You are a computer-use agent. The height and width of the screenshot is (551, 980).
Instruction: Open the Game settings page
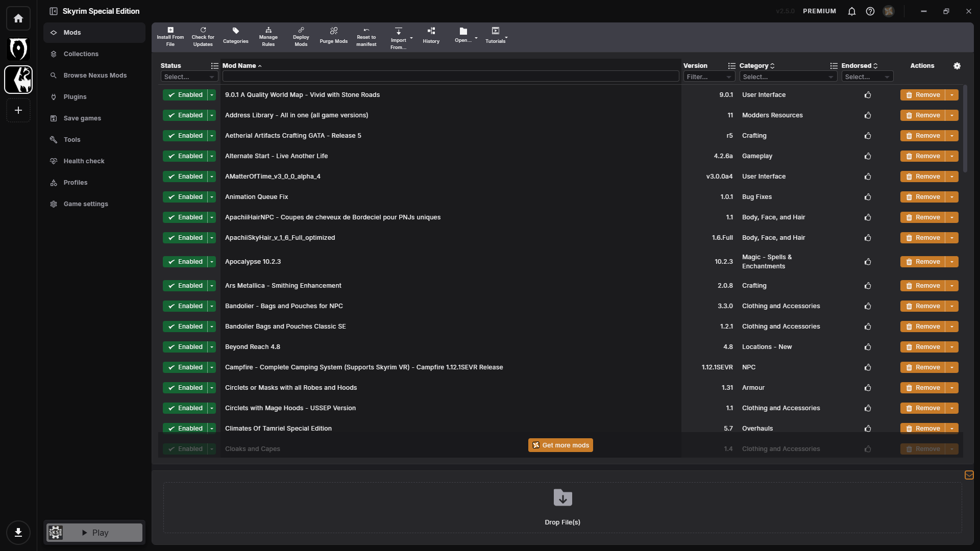[94, 204]
